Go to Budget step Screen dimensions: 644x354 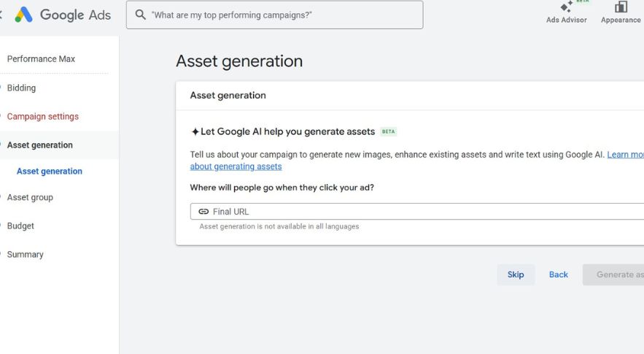[20, 226]
